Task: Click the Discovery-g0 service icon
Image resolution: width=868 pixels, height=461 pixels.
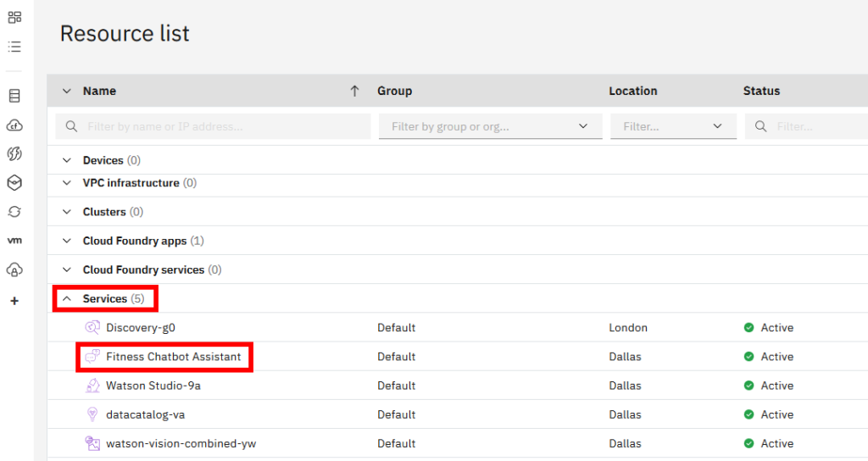Action: click(92, 328)
